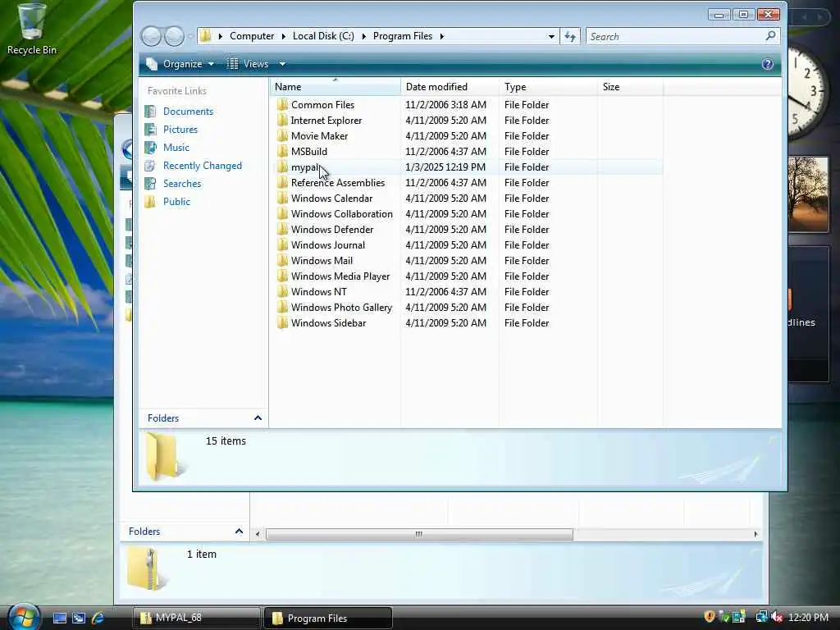Image resolution: width=840 pixels, height=630 pixels.
Task: Expand the address bar history dropdown
Action: click(551, 36)
